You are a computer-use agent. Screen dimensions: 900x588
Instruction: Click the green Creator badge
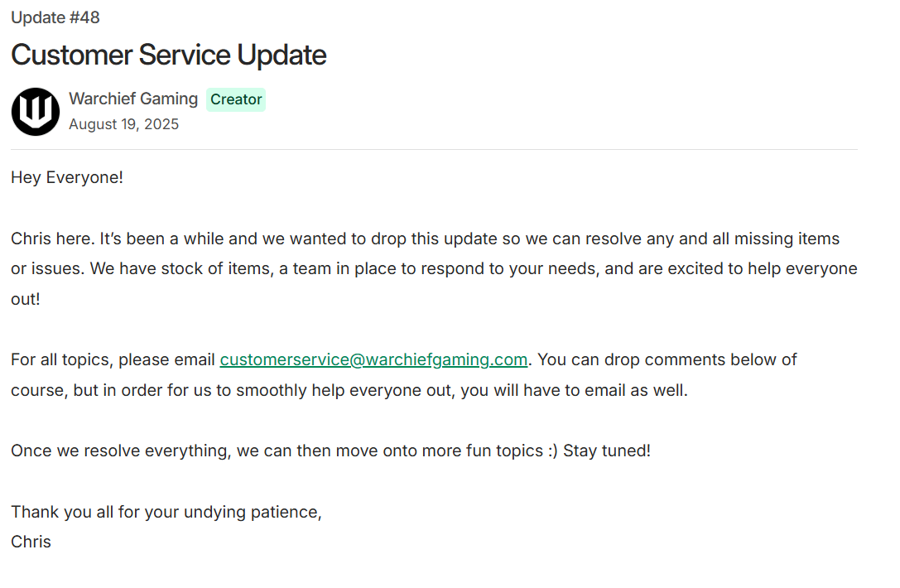[236, 99]
